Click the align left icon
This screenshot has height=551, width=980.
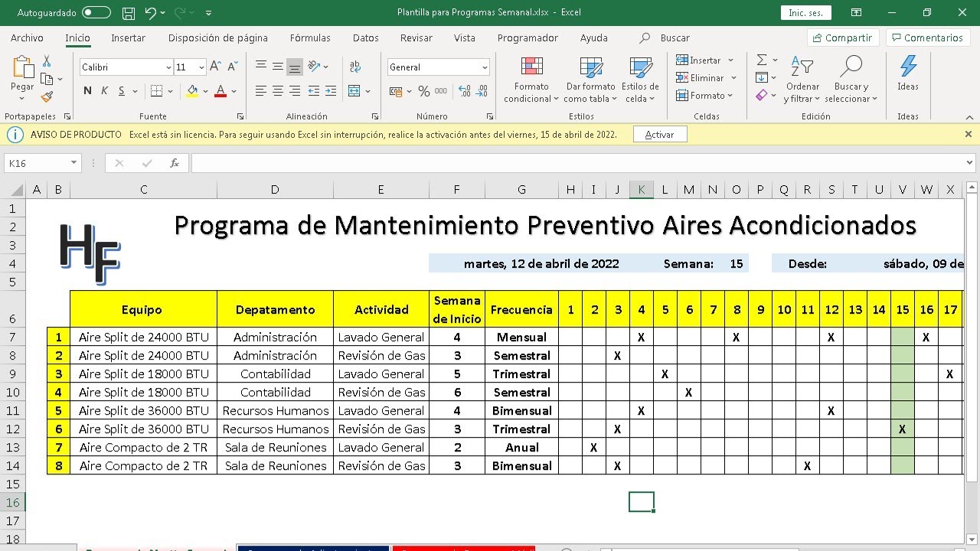coord(261,91)
